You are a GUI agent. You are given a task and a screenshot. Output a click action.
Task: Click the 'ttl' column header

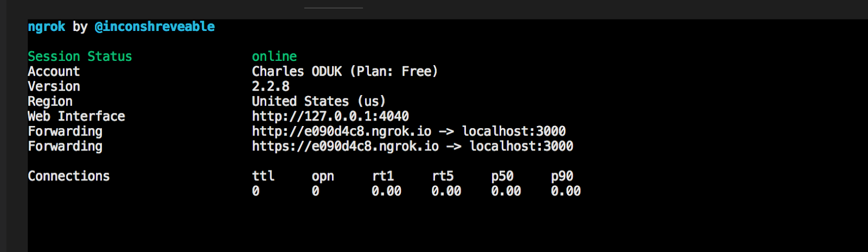(263, 176)
